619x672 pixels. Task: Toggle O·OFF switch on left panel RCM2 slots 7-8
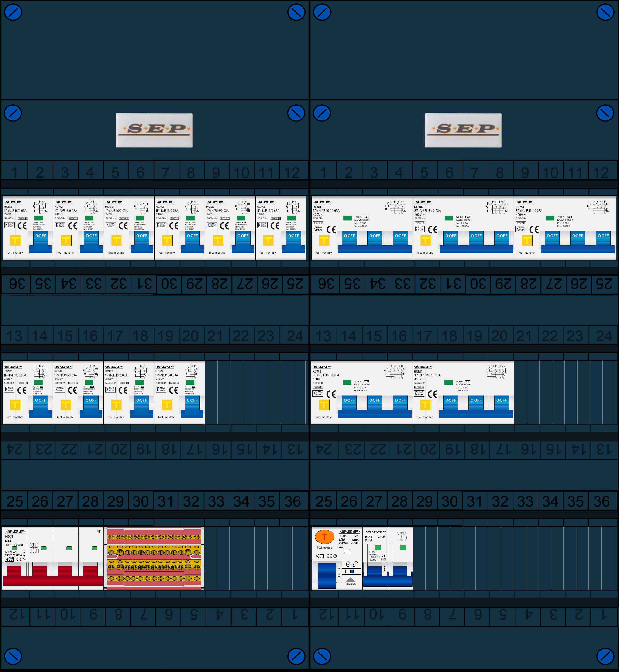point(192,242)
